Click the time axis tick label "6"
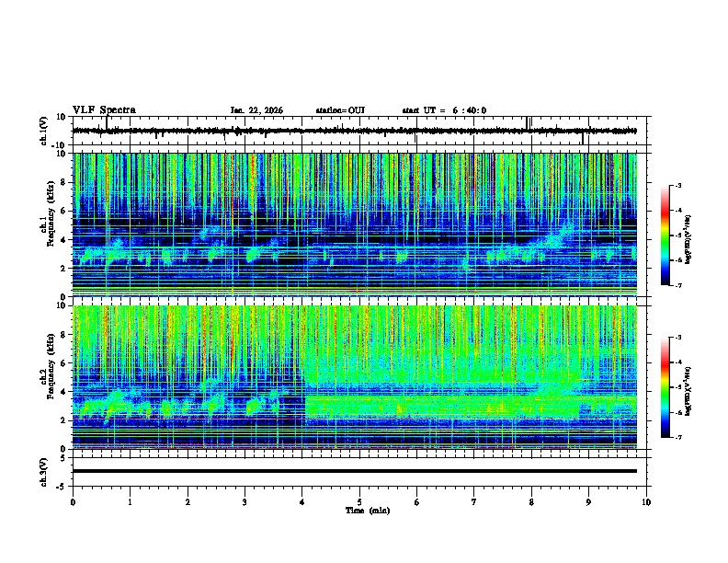 [x=416, y=502]
